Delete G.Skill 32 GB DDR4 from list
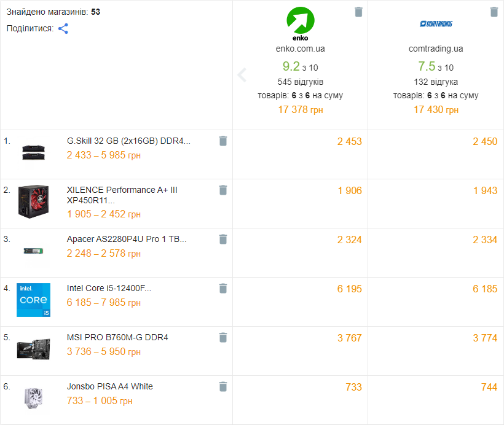 (x=223, y=141)
